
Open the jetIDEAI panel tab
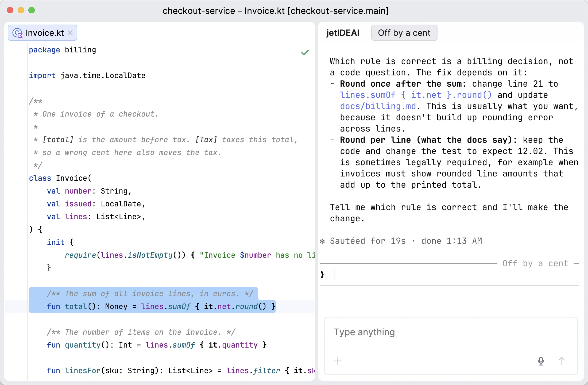point(343,33)
